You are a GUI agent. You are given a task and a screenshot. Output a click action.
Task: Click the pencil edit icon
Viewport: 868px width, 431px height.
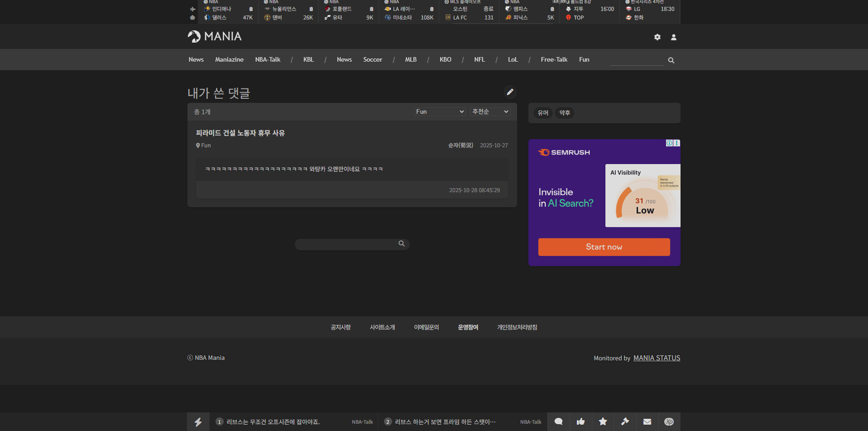point(510,92)
